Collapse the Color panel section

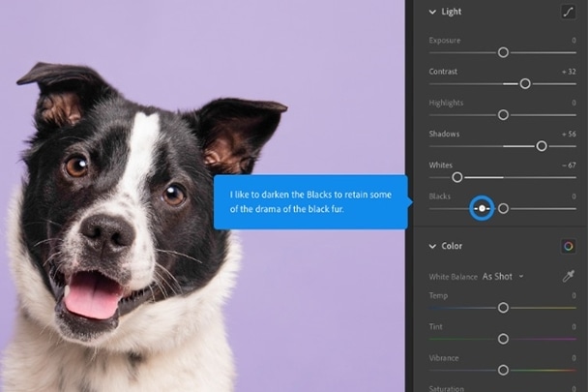tap(432, 246)
